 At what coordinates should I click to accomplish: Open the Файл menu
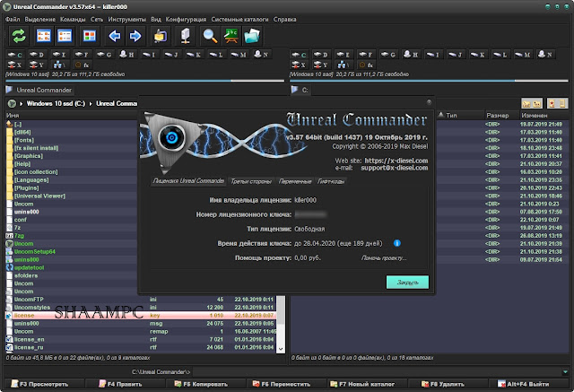(13, 19)
